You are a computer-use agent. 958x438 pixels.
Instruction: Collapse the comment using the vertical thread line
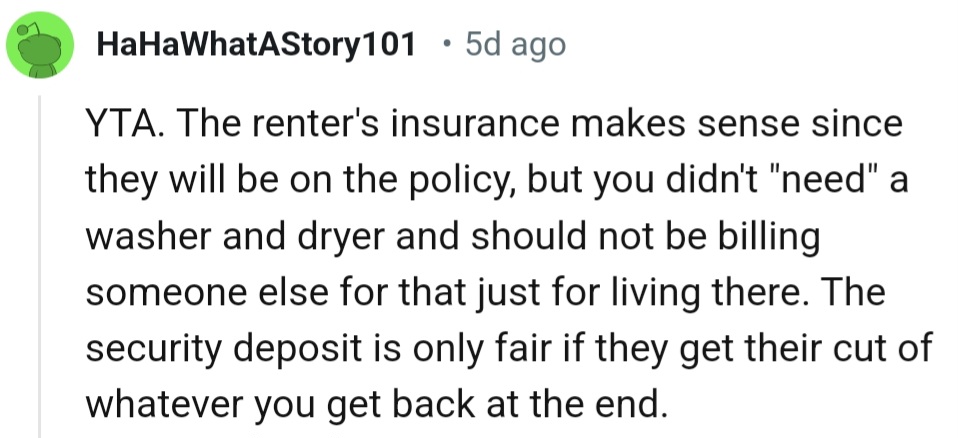(40, 266)
